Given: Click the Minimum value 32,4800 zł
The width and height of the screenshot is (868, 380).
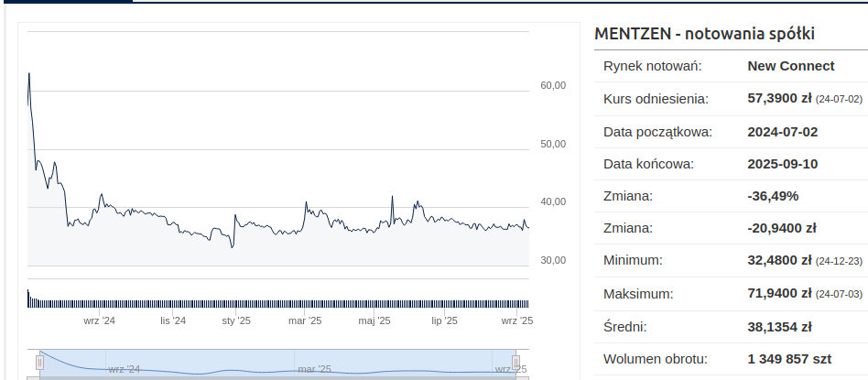Looking at the screenshot, I should click(779, 261).
